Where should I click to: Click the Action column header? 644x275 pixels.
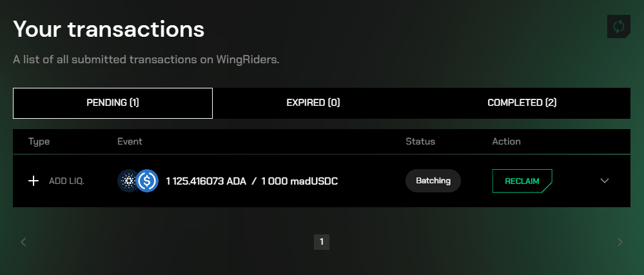click(x=507, y=141)
